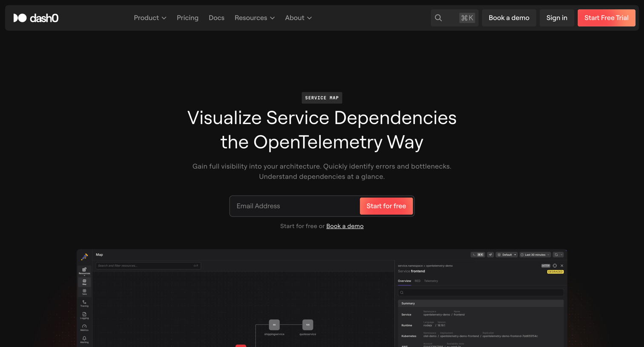Viewport: 644px width, 347px height.
Task: Focus the search field in service Overview panel
Action: [x=480, y=292]
